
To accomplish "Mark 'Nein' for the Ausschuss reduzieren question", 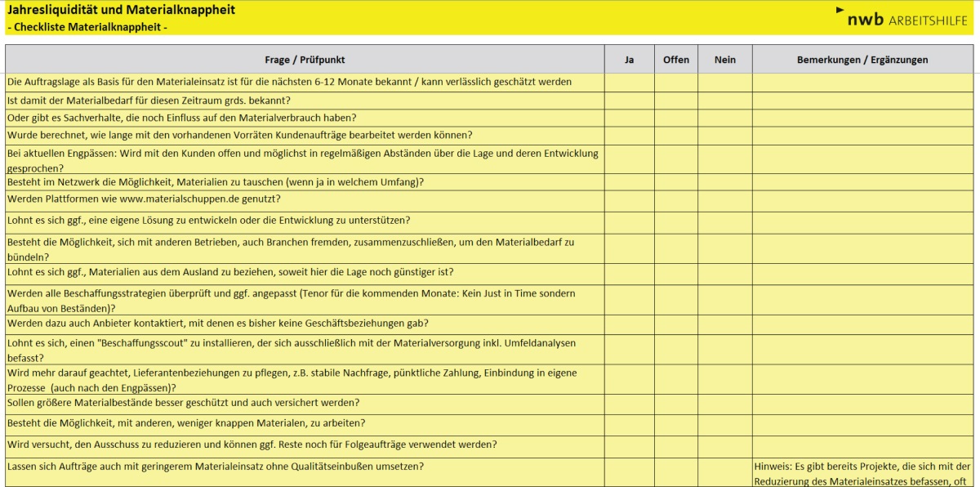I will pos(724,445).
